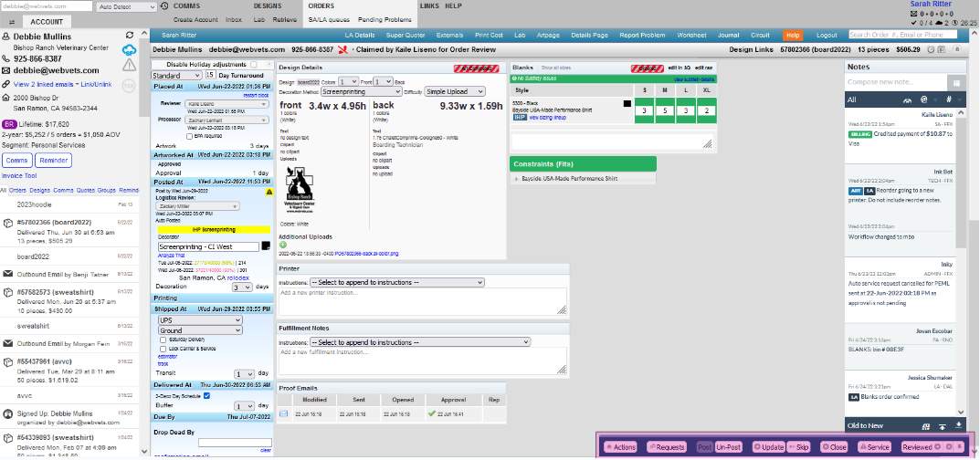The image size is (980, 460).
Task: Click the yellow warning icon under Posted At
Action: [269, 193]
